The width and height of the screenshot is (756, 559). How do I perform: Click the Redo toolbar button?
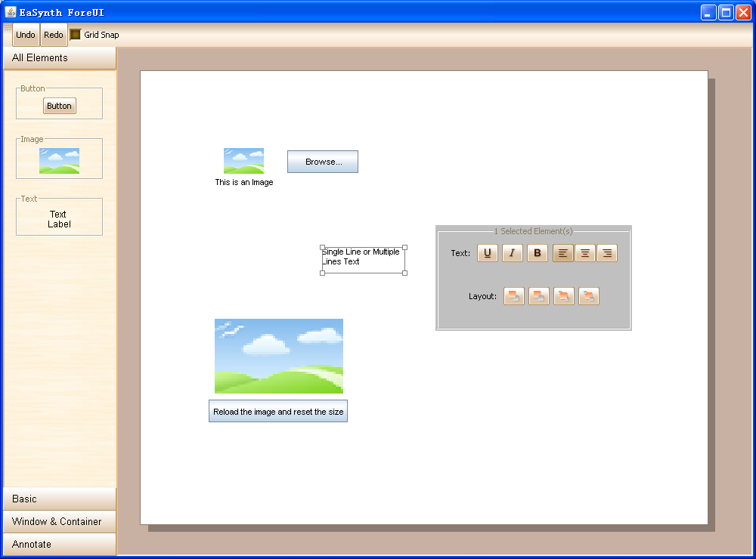(x=54, y=35)
